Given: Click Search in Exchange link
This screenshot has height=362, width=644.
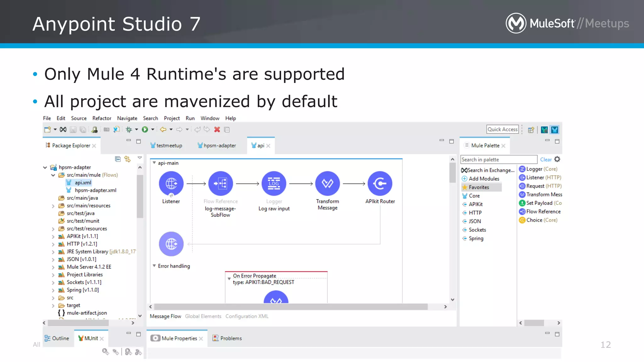Looking at the screenshot, I should coord(488,170).
